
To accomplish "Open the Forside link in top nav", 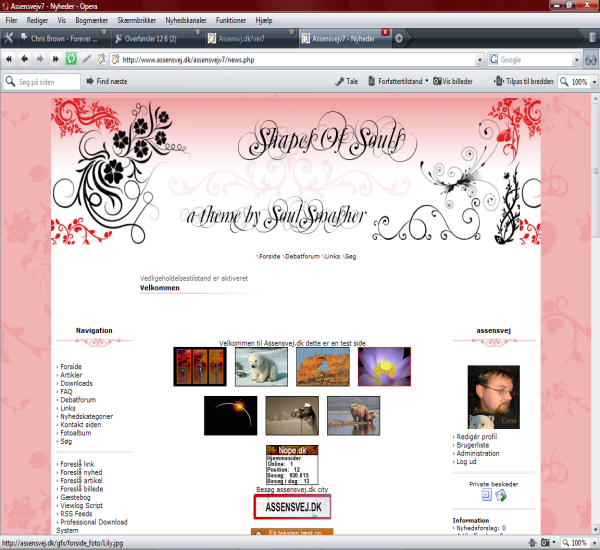I will click(269, 256).
